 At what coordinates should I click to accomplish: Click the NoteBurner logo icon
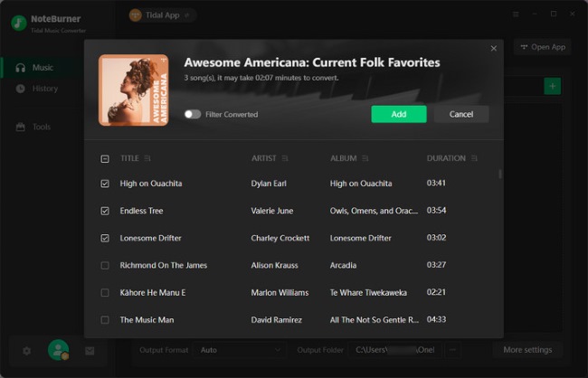point(19,23)
